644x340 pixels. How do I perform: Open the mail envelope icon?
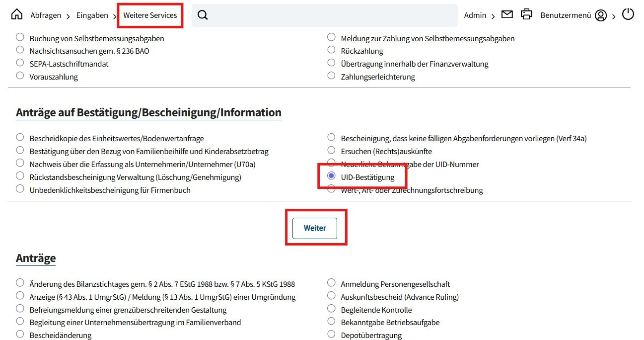point(507,14)
